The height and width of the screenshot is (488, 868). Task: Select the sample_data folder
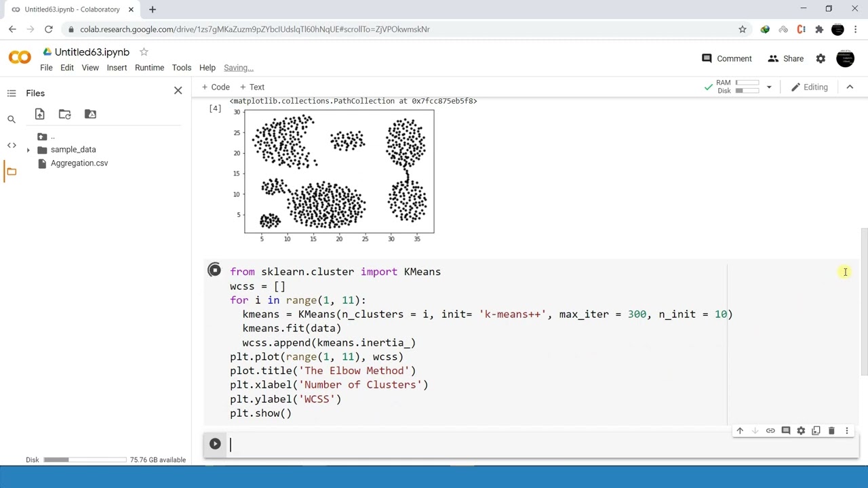(73, 149)
